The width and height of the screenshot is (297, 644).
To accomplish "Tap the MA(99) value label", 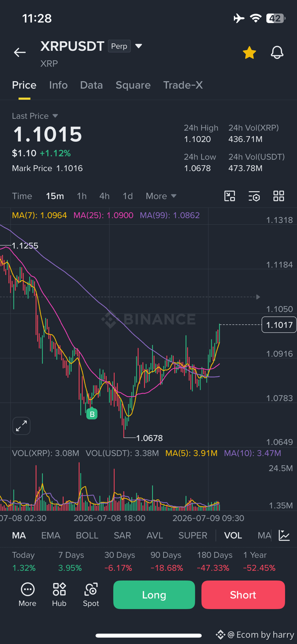I will pyautogui.click(x=170, y=216).
